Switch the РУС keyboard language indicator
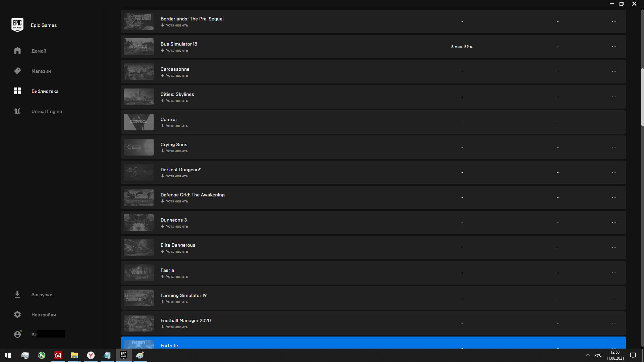Viewport: 644px width, 362px height. point(598,355)
